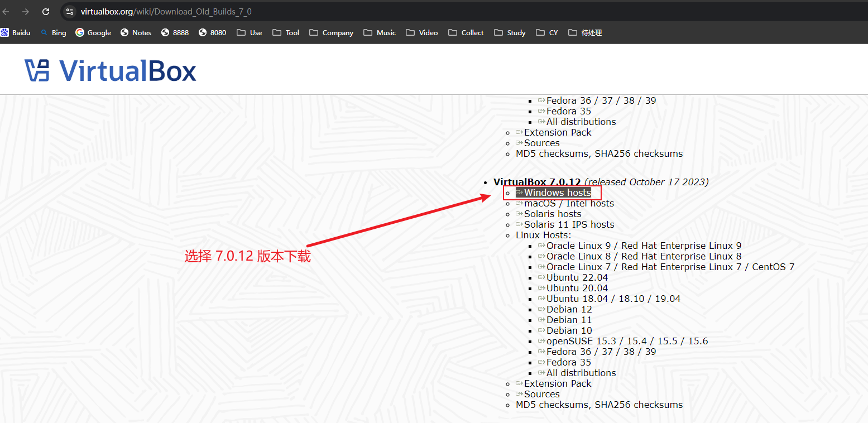The width and height of the screenshot is (868, 423).
Task: Click the Debian 11 link
Action: (x=565, y=320)
